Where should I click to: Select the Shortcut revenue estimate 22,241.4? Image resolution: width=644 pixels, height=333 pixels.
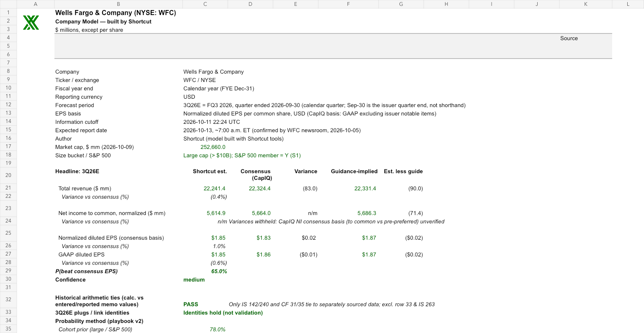[214, 188]
